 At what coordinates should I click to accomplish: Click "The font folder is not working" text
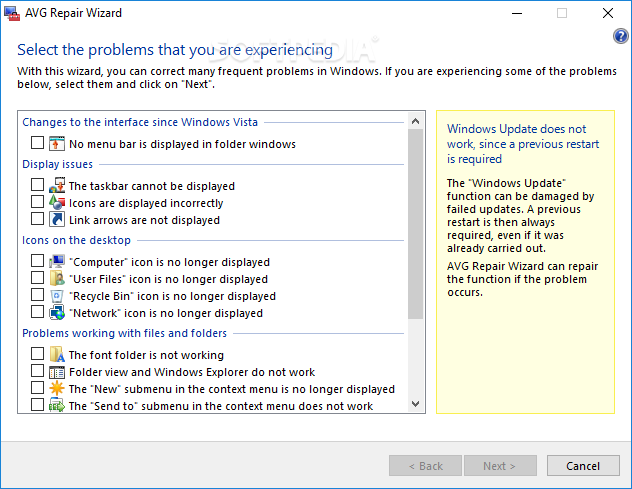[146, 355]
